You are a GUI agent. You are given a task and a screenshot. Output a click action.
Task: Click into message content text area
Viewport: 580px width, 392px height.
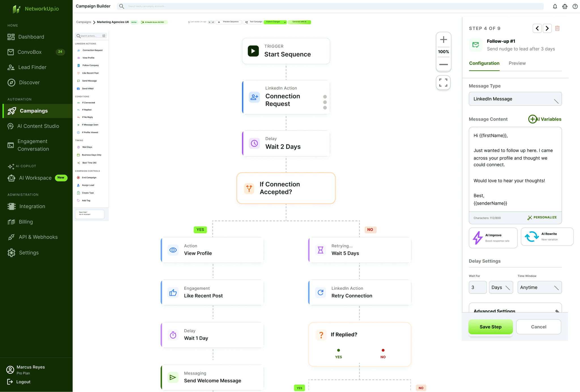[x=515, y=169]
